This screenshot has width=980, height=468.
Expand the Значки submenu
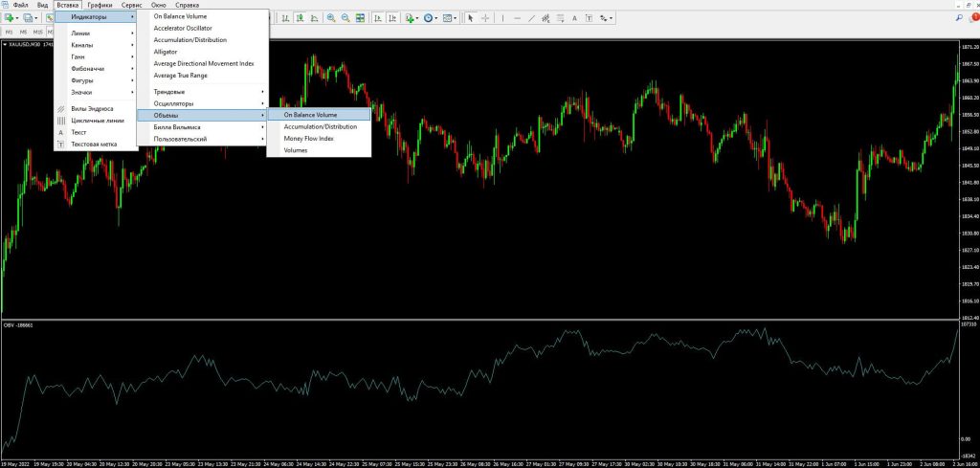pos(96,93)
